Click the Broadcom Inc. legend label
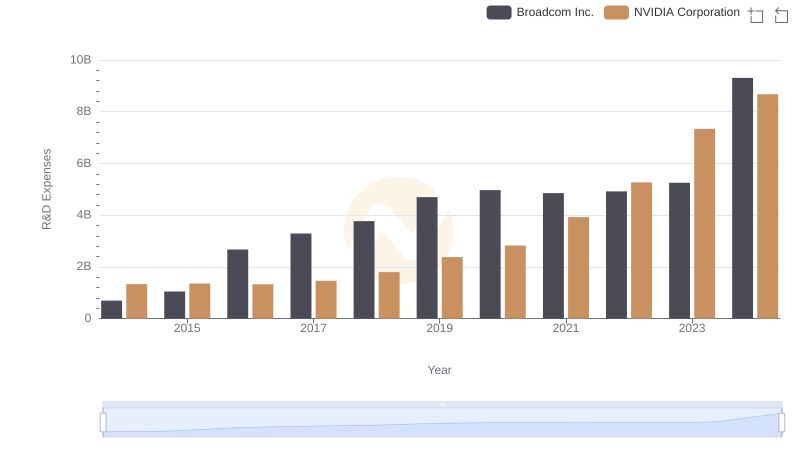Image resolution: width=800 pixels, height=461 pixels. click(x=555, y=12)
